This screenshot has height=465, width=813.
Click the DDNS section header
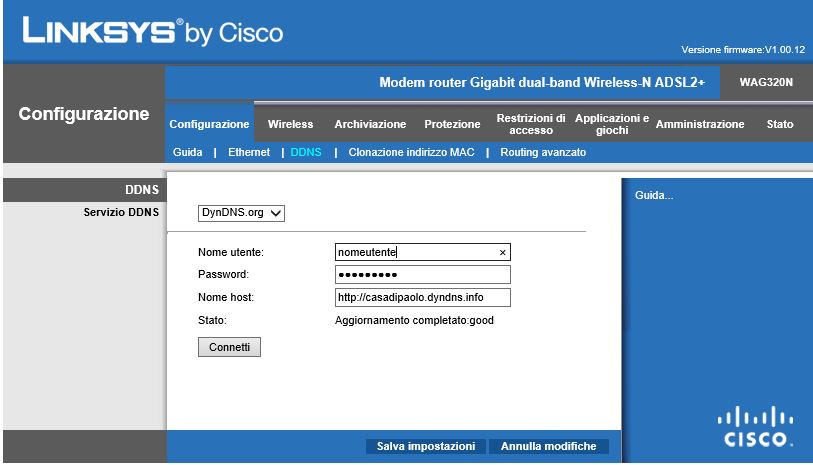(142, 190)
